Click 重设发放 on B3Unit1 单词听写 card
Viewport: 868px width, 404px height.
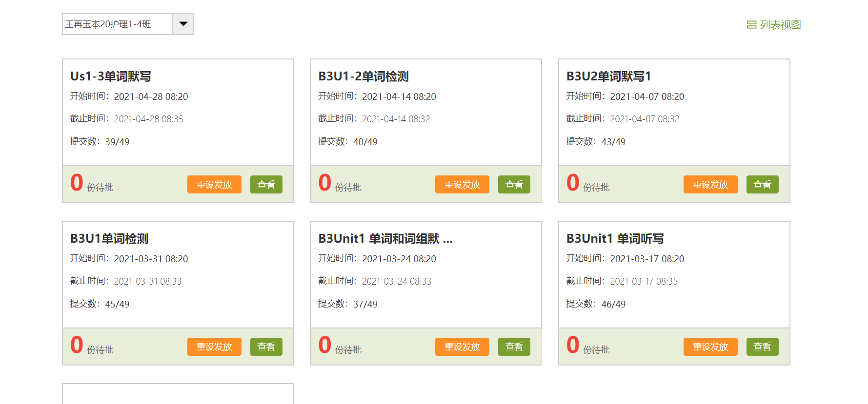(710, 346)
